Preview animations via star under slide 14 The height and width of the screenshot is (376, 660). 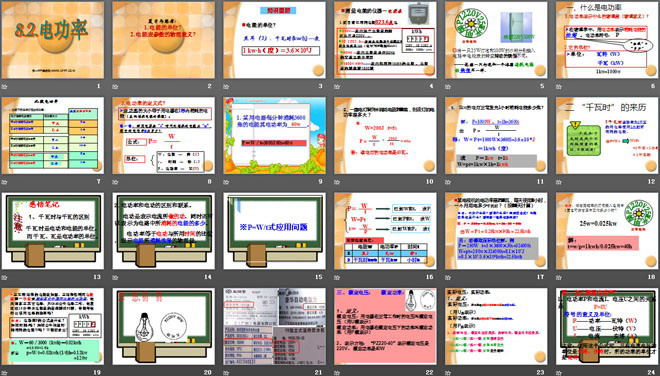click(115, 277)
